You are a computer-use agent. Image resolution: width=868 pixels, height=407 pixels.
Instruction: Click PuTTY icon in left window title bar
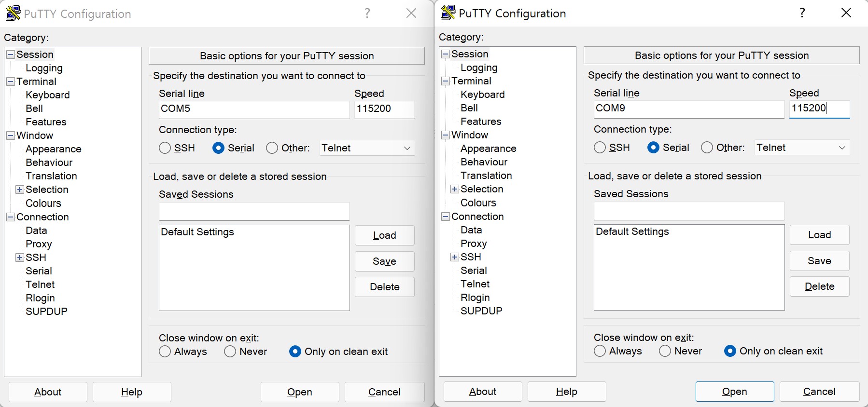pos(13,14)
